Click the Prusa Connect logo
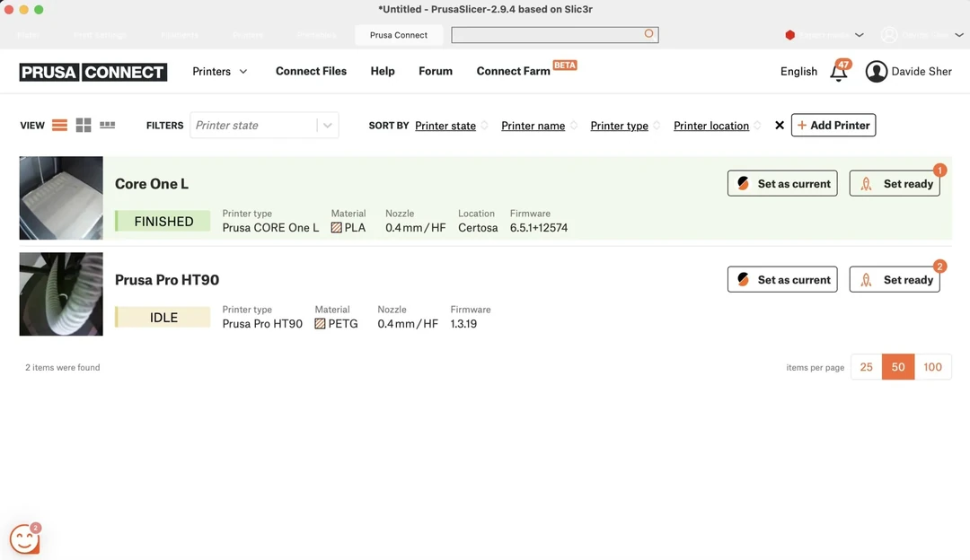 [93, 72]
